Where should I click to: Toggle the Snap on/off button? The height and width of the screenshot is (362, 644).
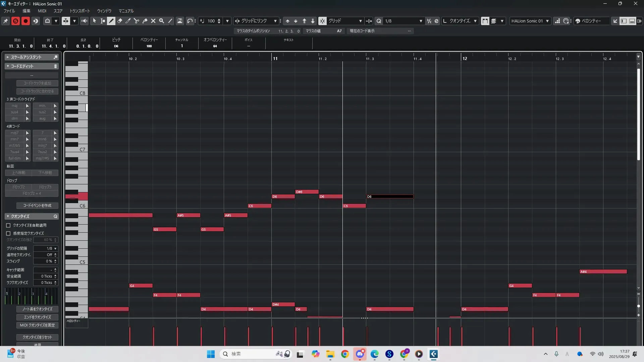click(322, 21)
